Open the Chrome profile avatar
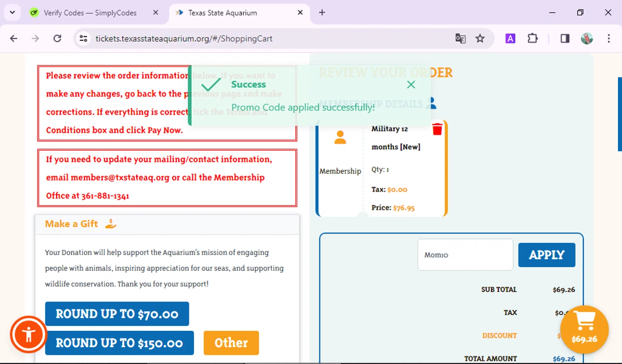Viewport: 622px width, 364px height. (x=587, y=39)
